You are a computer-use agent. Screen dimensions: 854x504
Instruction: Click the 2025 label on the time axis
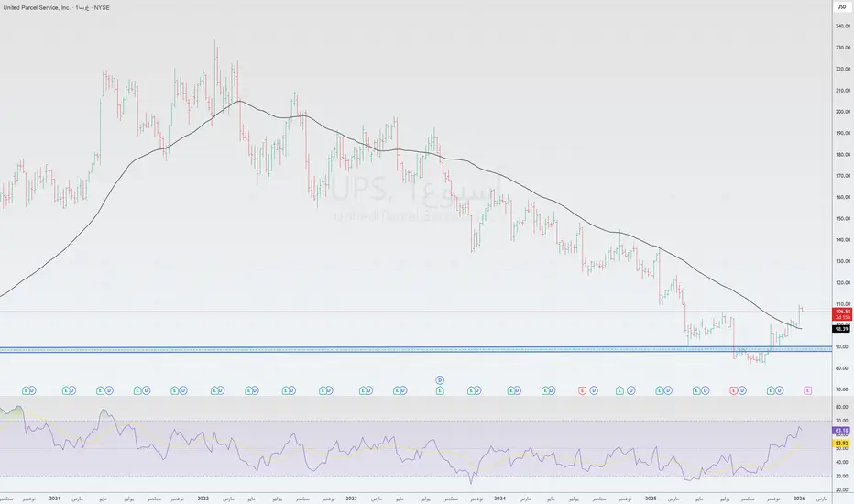[x=651, y=498]
